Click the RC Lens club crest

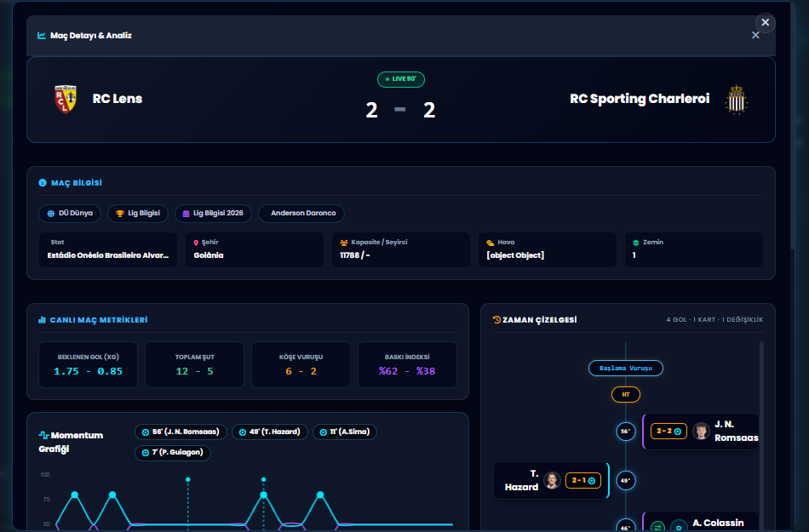[66, 99]
